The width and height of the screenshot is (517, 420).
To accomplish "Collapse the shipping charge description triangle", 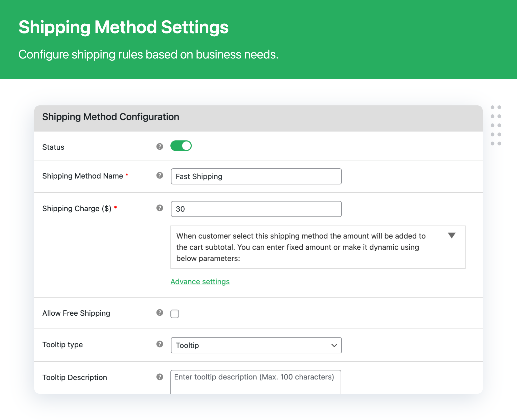I will tap(452, 235).
